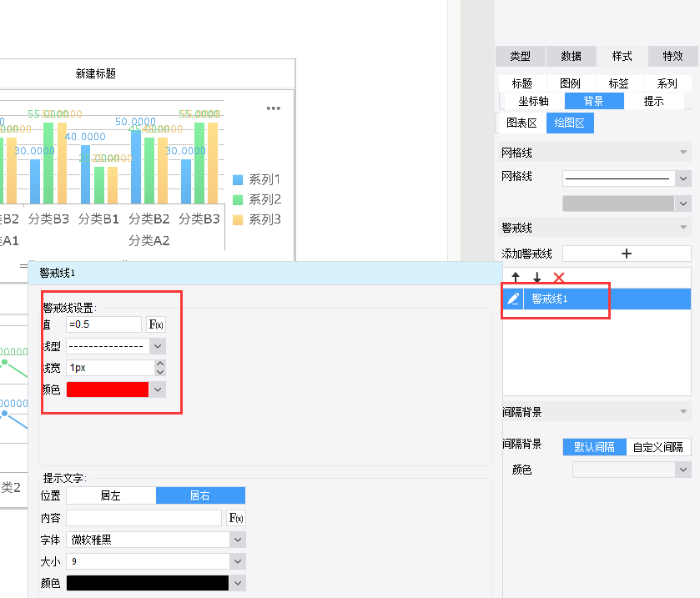This screenshot has height=598, width=700.
Task: Open the 类型 tab
Action: (521, 56)
